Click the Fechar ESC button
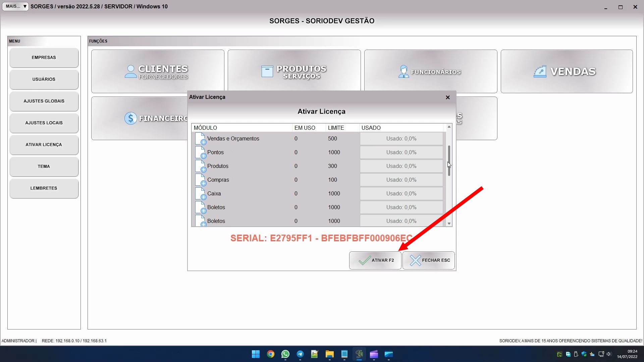The height and width of the screenshot is (362, 644). coord(429,260)
